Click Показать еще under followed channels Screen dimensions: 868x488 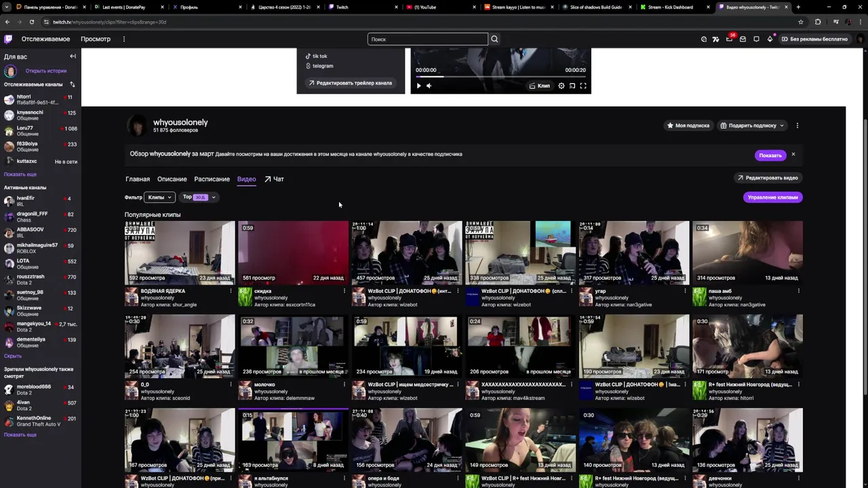pos(20,174)
